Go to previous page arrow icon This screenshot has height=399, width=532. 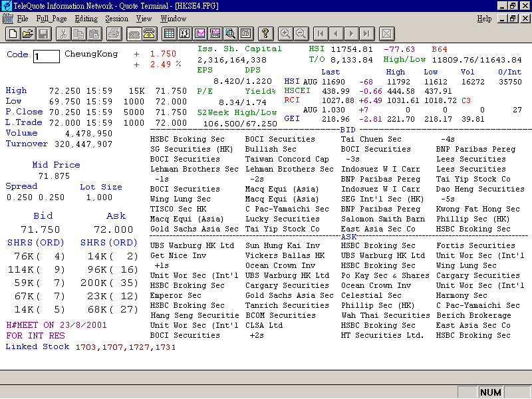[336, 34]
